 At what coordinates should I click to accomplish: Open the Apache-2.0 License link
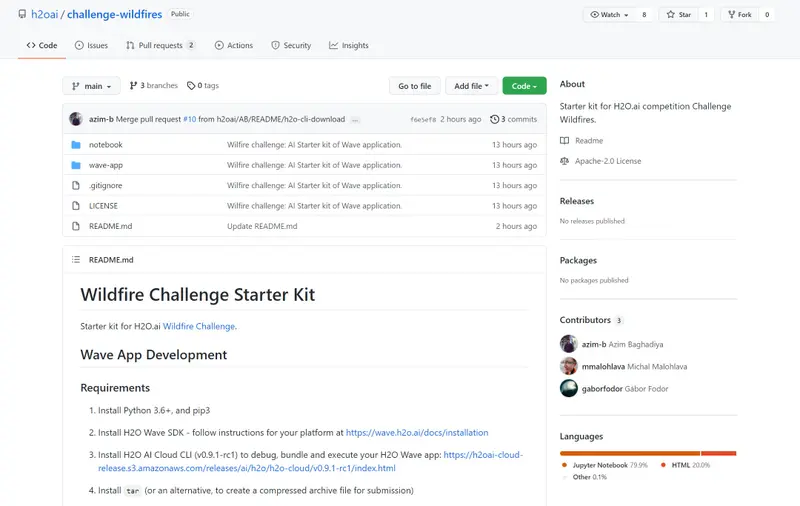(601, 161)
